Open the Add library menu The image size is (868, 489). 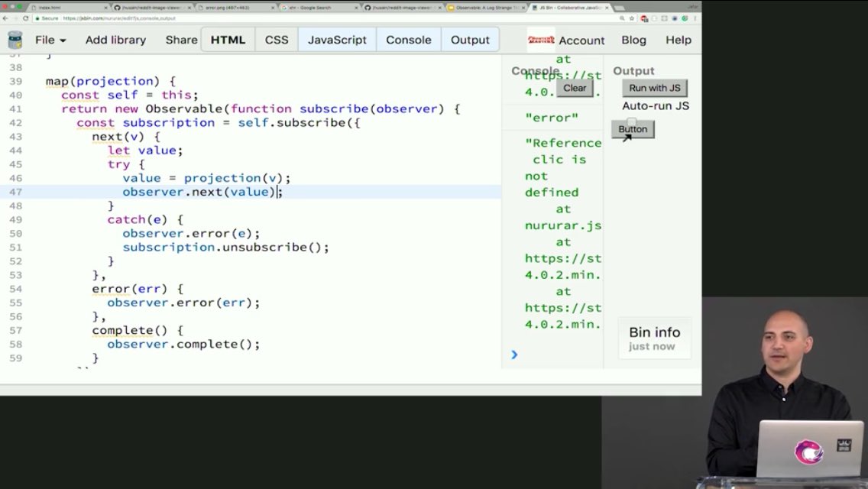point(115,40)
